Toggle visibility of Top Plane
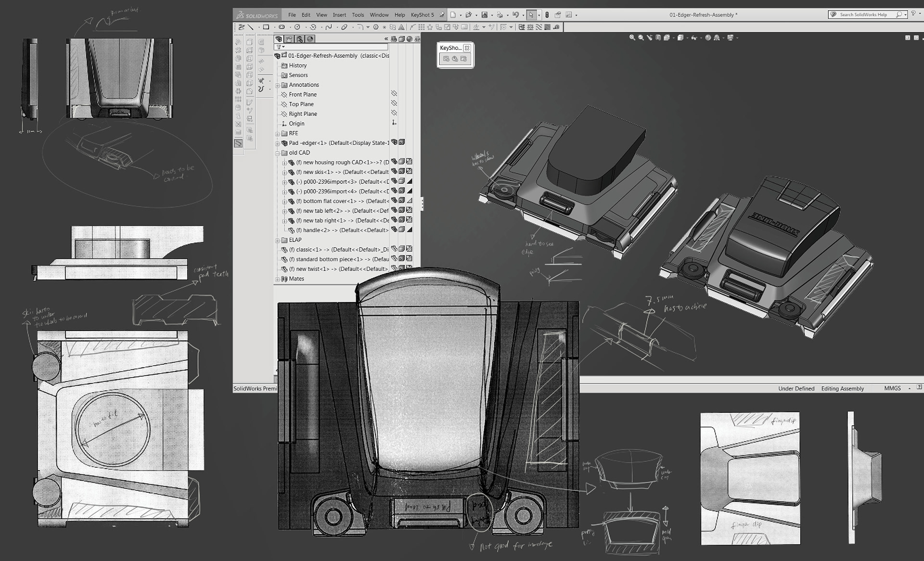This screenshot has height=561, width=924. tap(394, 103)
